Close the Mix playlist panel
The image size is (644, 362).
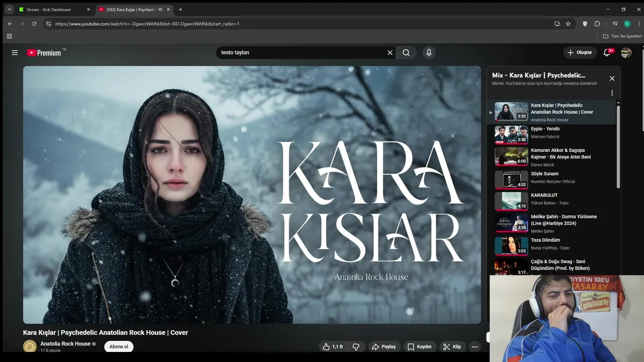(x=612, y=78)
